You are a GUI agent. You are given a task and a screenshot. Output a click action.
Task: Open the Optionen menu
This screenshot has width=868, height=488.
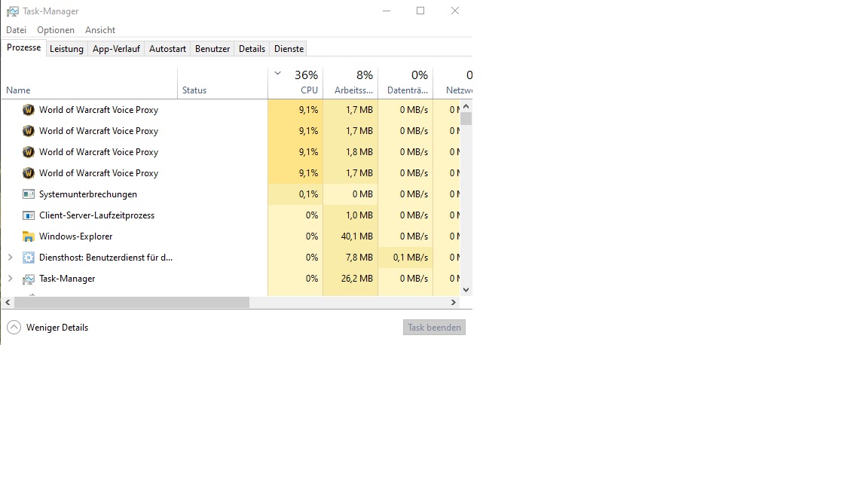(55, 30)
